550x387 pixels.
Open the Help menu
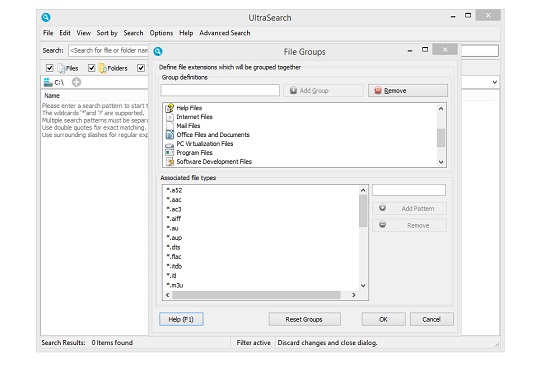[186, 33]
